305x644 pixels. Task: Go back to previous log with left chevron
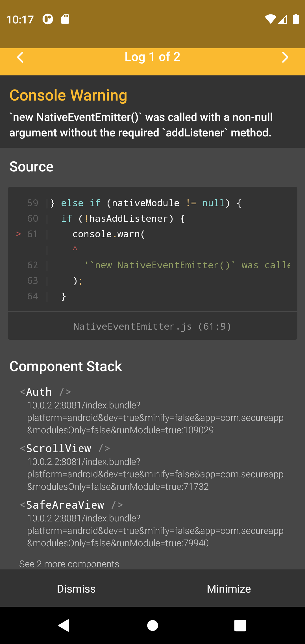[20, 57]
